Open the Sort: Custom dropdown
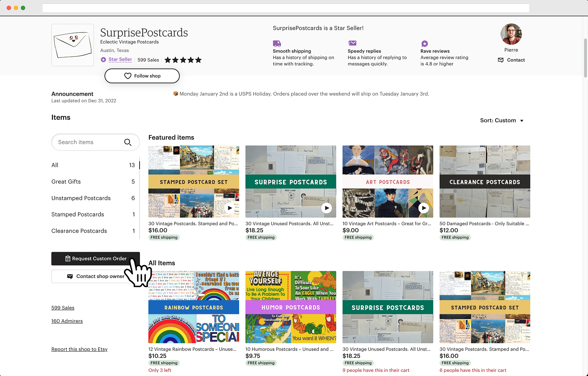588x376 pixels. pos(502,120)
